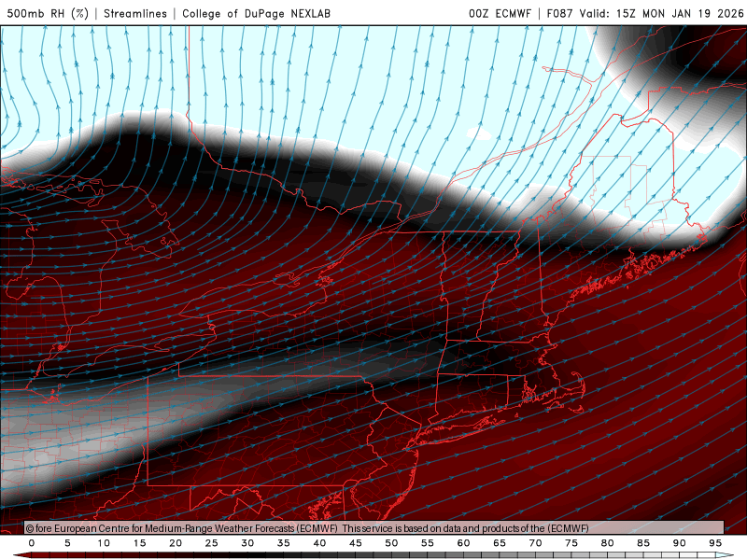Click the "Streamlines" label in the header
Image resolution: width=747 pixels, height=560 pixels.
pyautogui.click(x=135, y=13)
